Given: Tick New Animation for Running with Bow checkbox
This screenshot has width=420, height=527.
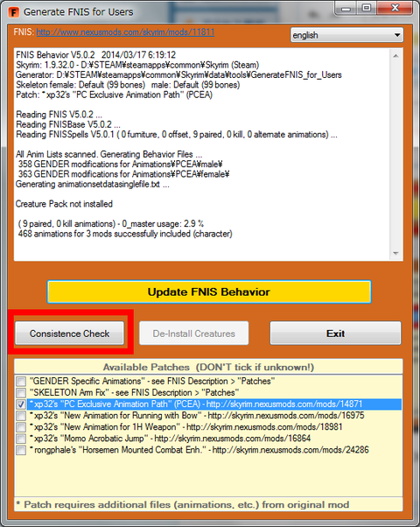Looking at the screenshot, I should [21, 416].
